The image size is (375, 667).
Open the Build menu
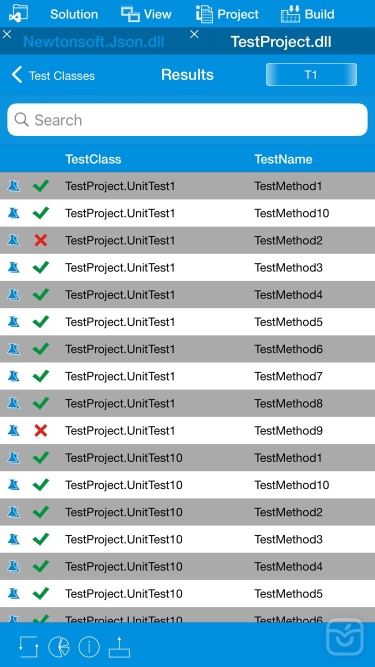point(307,14)
